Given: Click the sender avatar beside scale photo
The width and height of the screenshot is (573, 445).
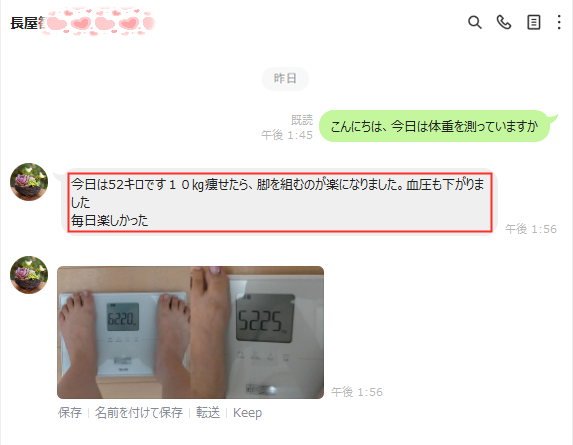Looking at the screenshot, I should (x=29, y=275).
